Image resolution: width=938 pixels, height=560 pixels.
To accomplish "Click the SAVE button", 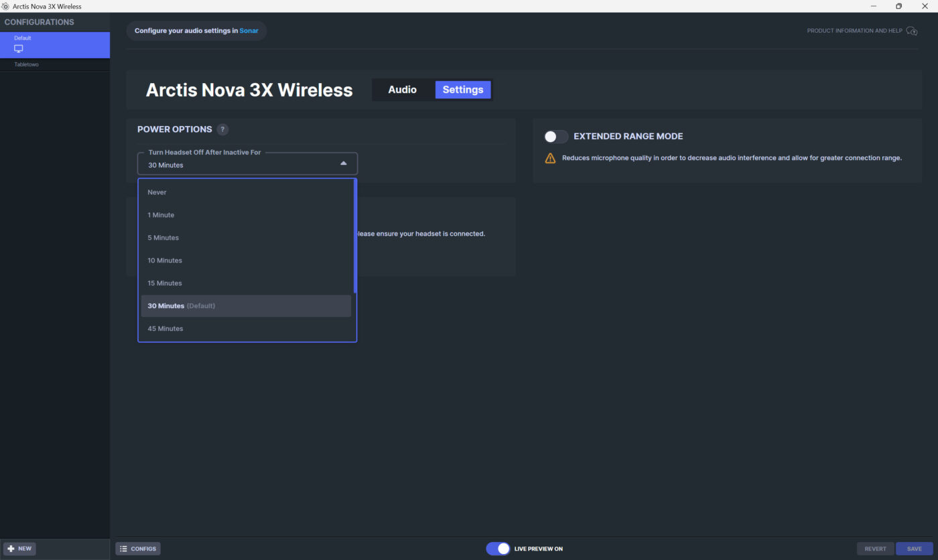I will 915,549.
